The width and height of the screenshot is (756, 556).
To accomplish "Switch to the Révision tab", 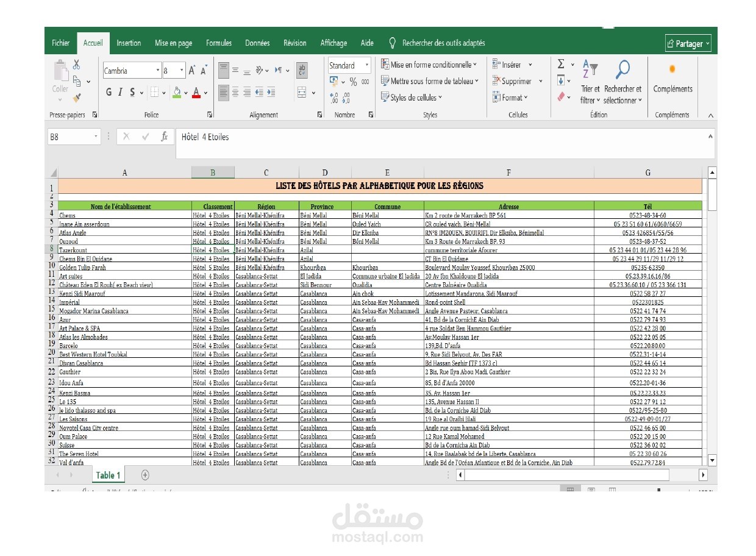I will (295, 43).
